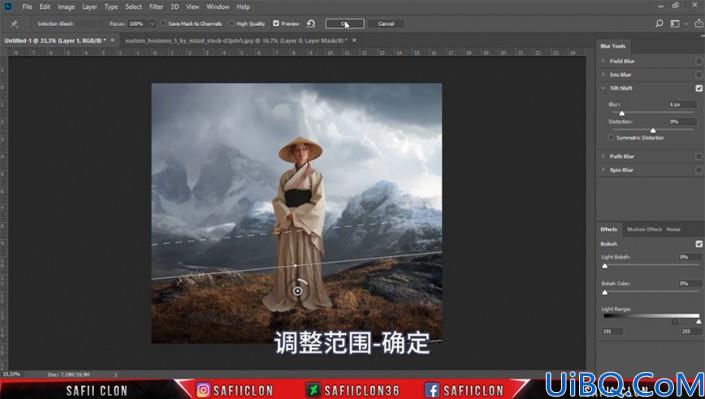705x399 pixels.
Task: Confirm the blur with the OK button
Action: click(x=345, y=23)
